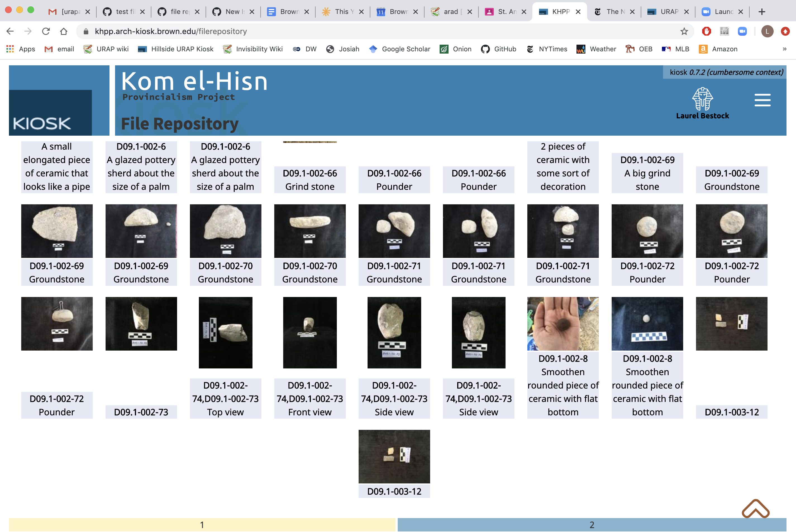This screenshot has width=796, height=532.
Task: Open the hand-holding-ceramic thumbnail D09.1-002-8
Action: (x=563, y=324)
